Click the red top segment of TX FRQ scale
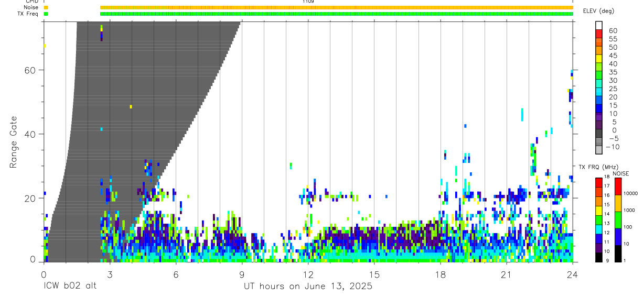Image resolution: width=644 pixels, height=297 pixels. 599,183
